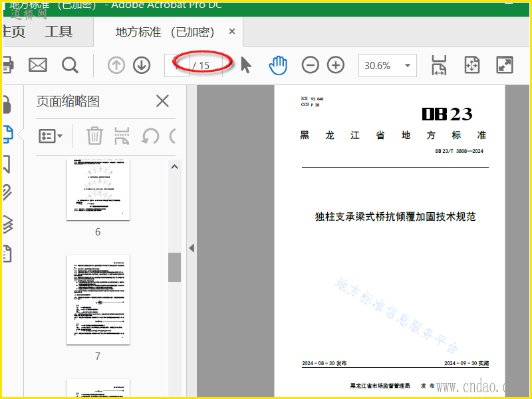532x399 pixels.
Task: Select page 7 thumbnail
Action: click(98, 300)
